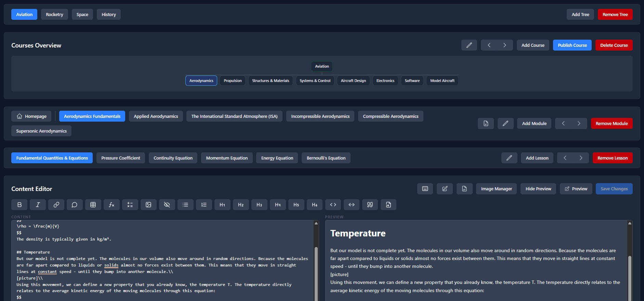Viewport: 644px width, 301px height.
Task: Insert a math formula with the fx icon
Action: pos(111,205)
